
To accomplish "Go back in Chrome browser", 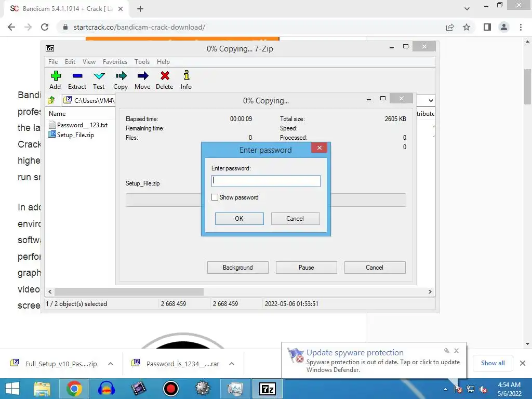I will [11, 27].
